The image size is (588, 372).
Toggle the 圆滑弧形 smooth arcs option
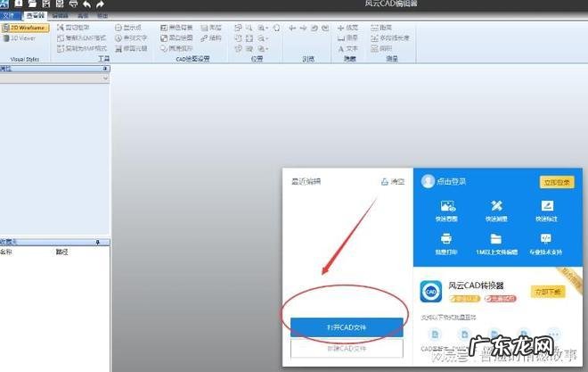(x=176, y=48)
